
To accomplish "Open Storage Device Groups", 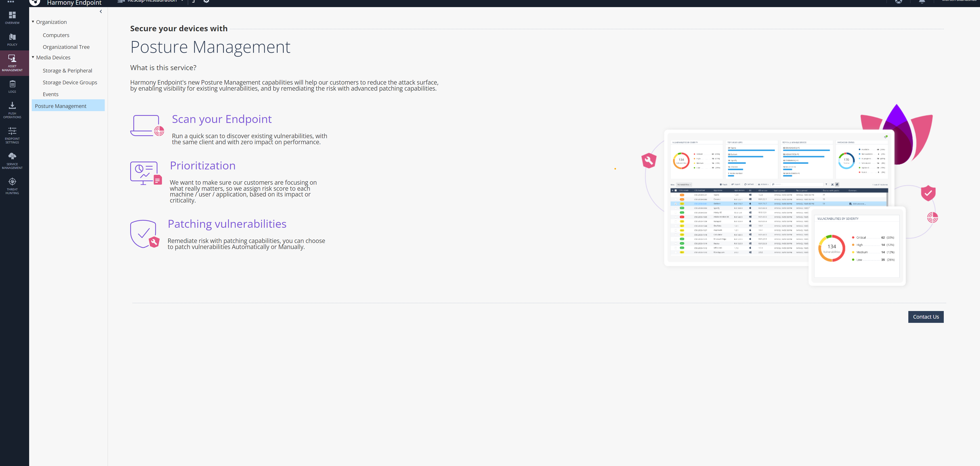I will pos(70,82).
